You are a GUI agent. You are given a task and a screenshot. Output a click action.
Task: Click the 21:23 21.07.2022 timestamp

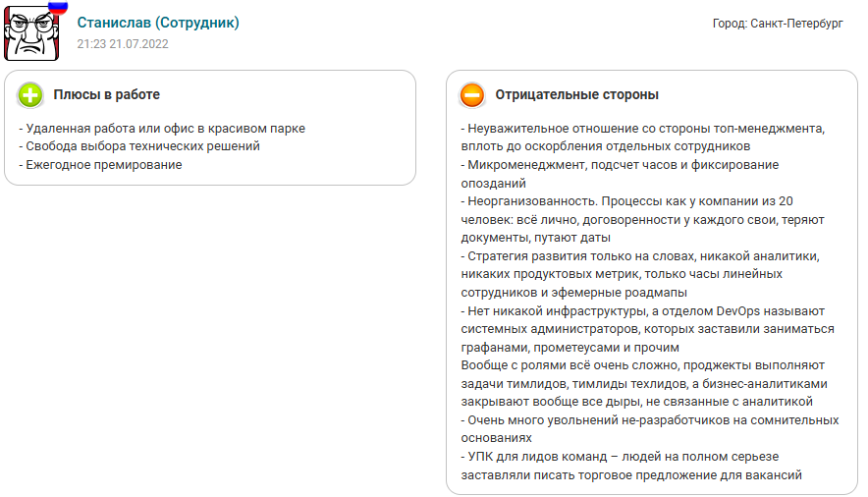point(123,44)
